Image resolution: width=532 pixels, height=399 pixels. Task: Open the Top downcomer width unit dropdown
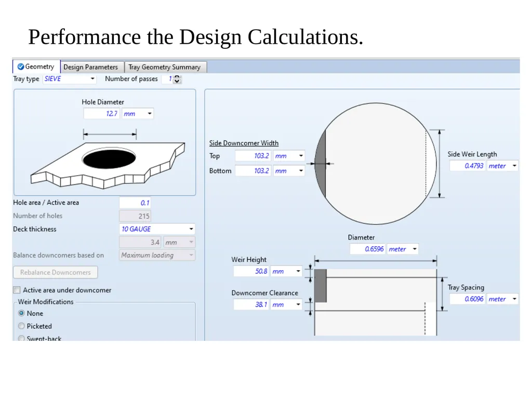coord(289,156)
